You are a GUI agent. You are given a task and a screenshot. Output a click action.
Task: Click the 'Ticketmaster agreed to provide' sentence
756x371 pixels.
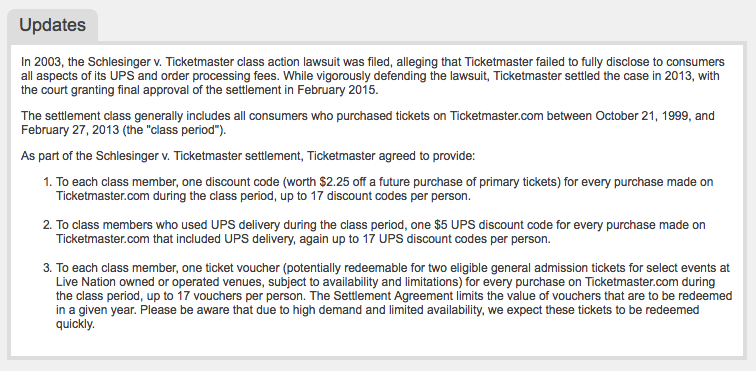pyautogui.click(x=391, y=156)
